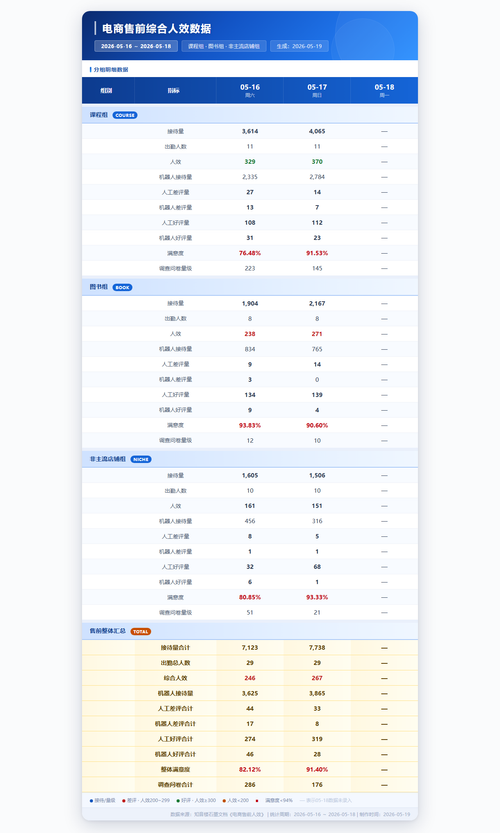This screenshot has height=833, width=500.
Task: Click the 接待量合计 row label
Action: 175,648
